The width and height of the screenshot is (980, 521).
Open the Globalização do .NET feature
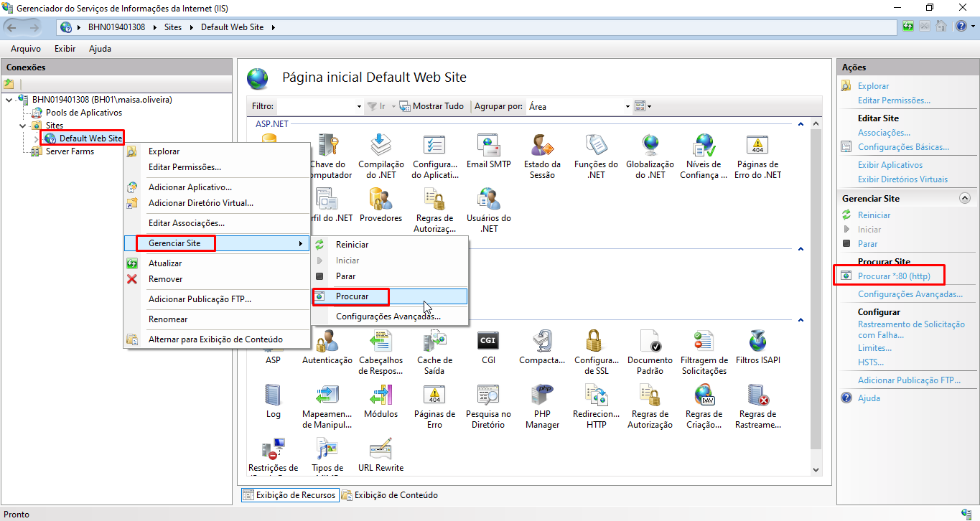(649, 151)
